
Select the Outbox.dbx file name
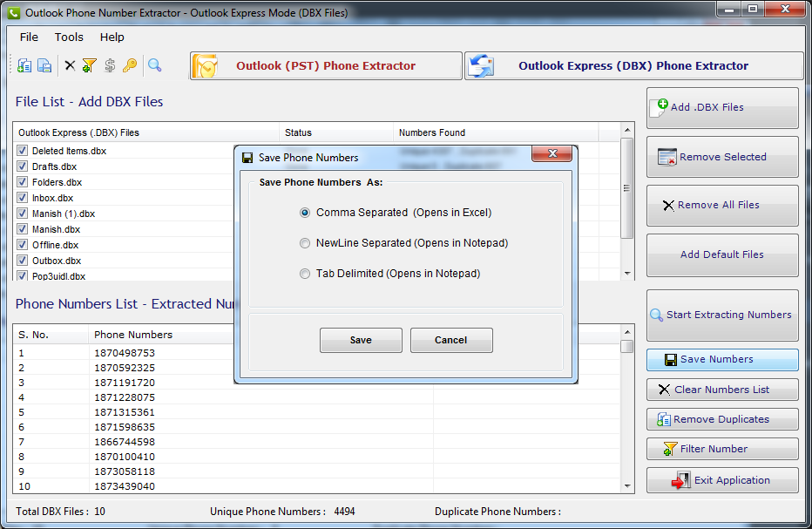click(x=57, y=261)
